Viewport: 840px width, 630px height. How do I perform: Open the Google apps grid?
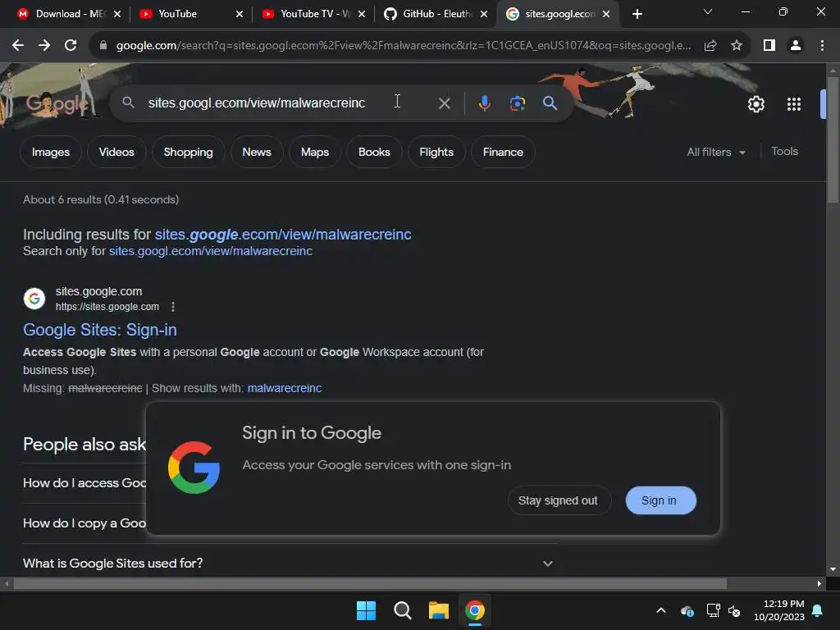click(793, 104)
